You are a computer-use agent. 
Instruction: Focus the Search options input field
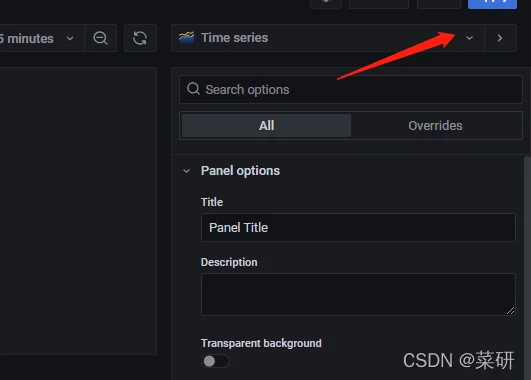[351, 89]
